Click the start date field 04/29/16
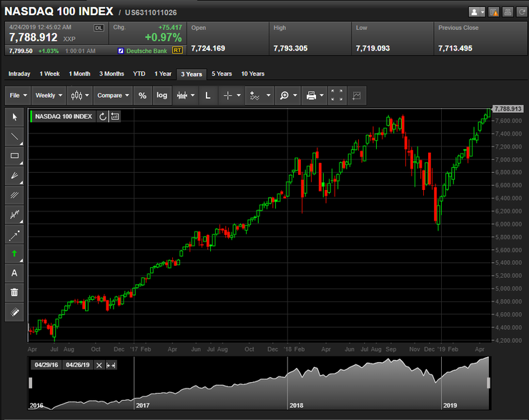Image resolution: width=529 pixels, height=420 pixels. (x=46, y=365)
